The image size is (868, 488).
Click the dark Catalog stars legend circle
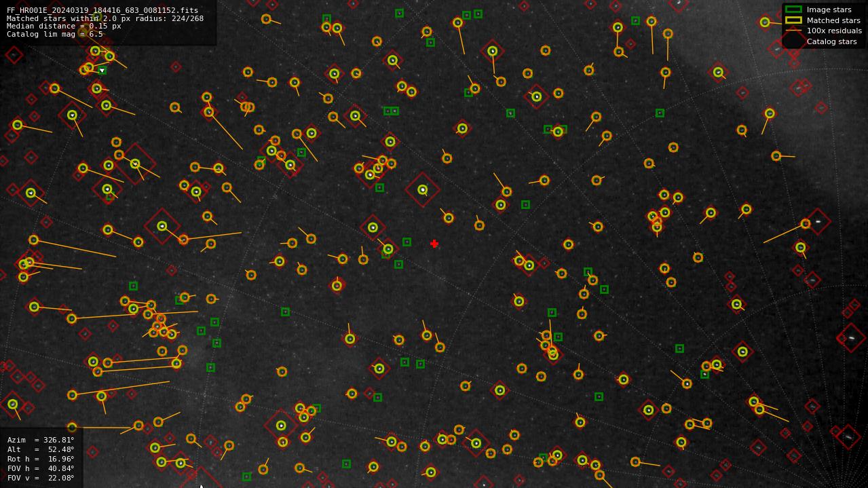pyautogui.click(x=793, y=41)
